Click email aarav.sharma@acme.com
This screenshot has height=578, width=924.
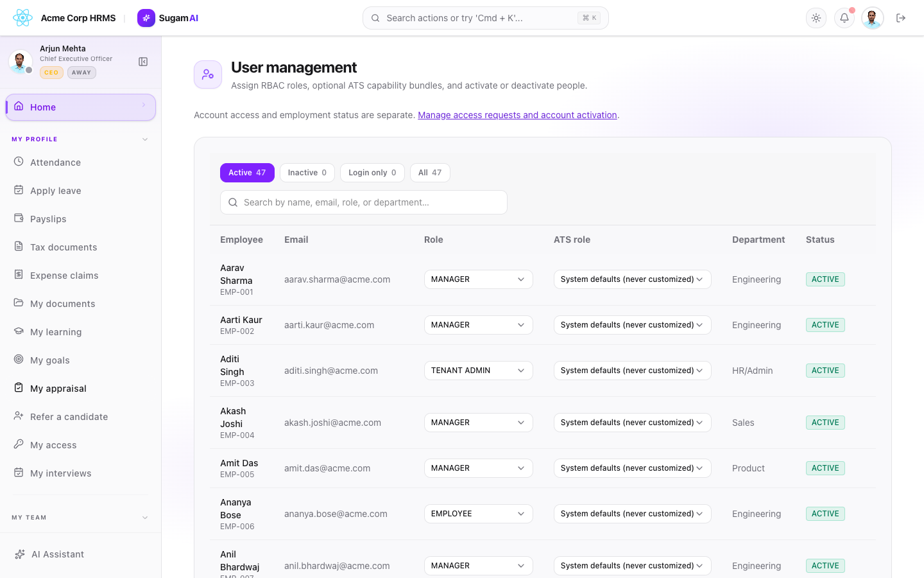click(338, 279)
